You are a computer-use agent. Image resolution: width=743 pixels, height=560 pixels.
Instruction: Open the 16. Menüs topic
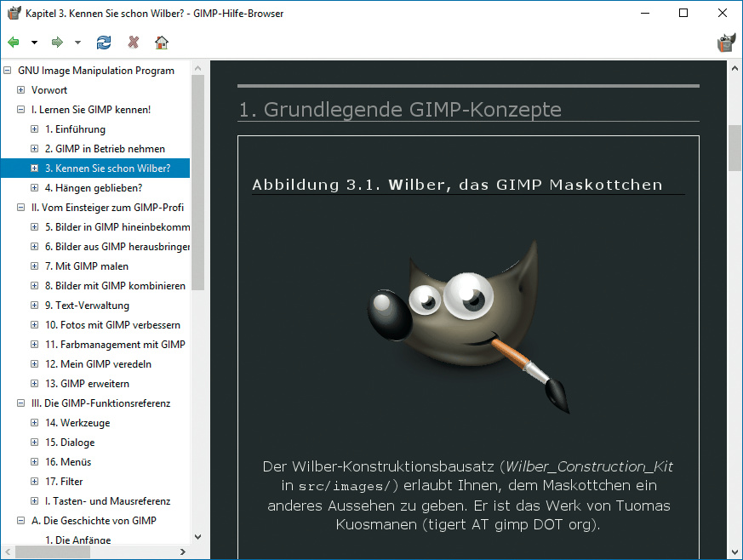68,462
